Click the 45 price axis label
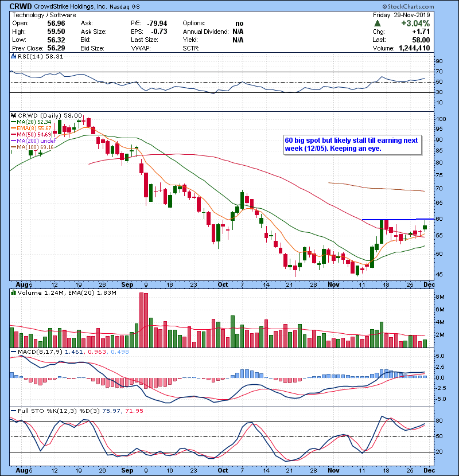Viewport: 459px width, 476px height. click(439, 275)
